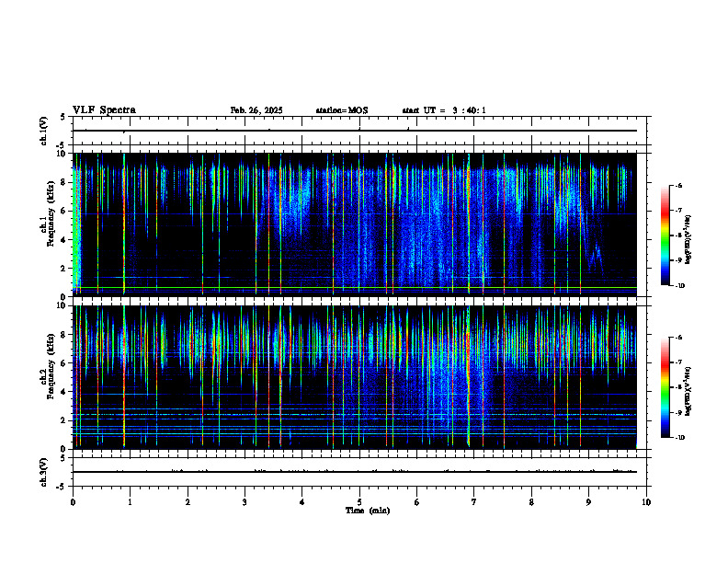Click the ch.3 voltage waveform trace
Viewport: 728px width, 563px height.
pyautogui.click(x=355, y=472)
